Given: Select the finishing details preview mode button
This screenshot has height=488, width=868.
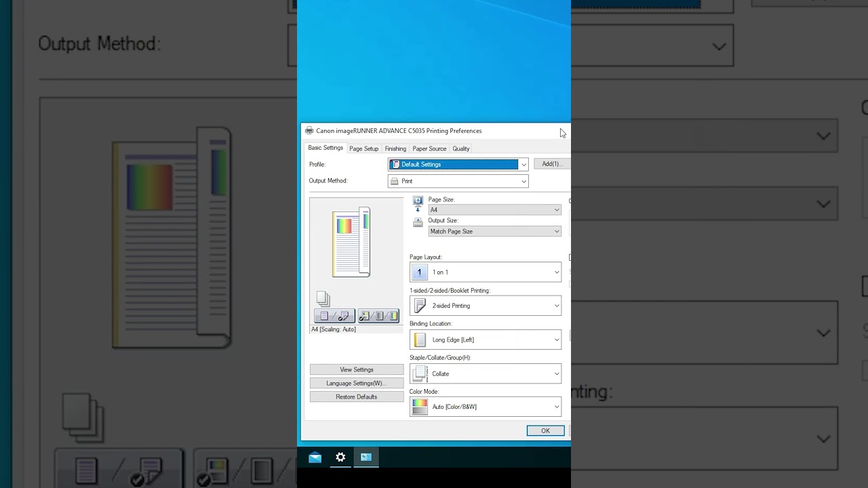Looking at the screenshot, I should click(x=378, y=316).
